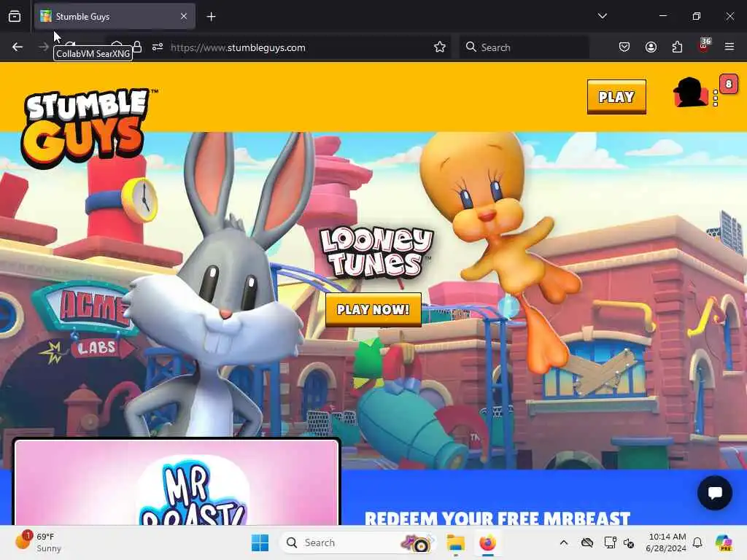747x560 pixels.
Task: Open the Firefox application hamburger menu
Action: coord(729,47)
